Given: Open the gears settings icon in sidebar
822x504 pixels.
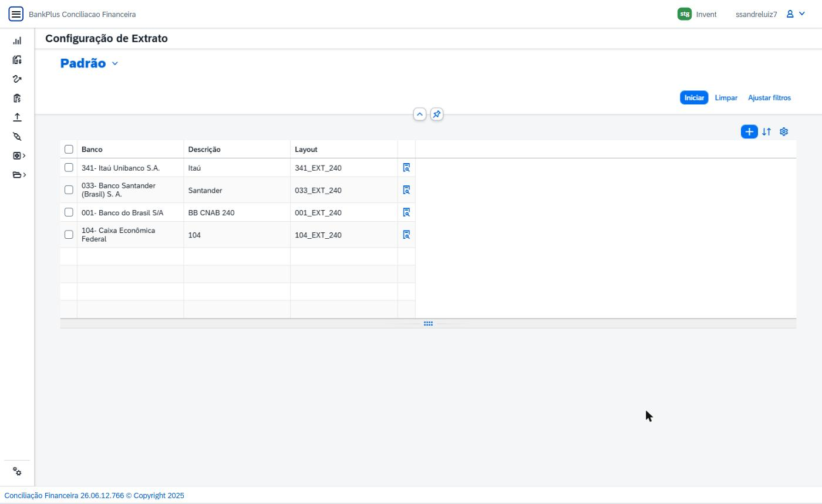Looking at the screenshot, I should point(17,472).
